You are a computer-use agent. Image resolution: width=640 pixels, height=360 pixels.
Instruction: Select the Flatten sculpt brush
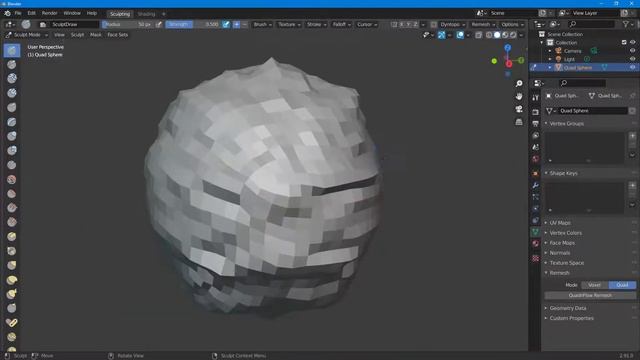[x=12, y=193]
